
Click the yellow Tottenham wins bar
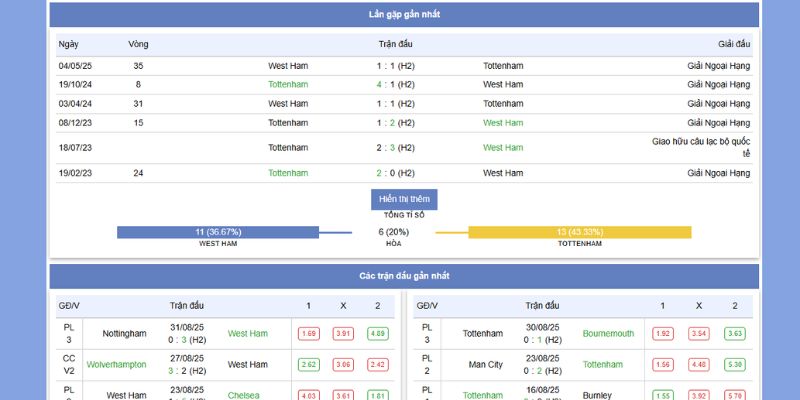579,232
